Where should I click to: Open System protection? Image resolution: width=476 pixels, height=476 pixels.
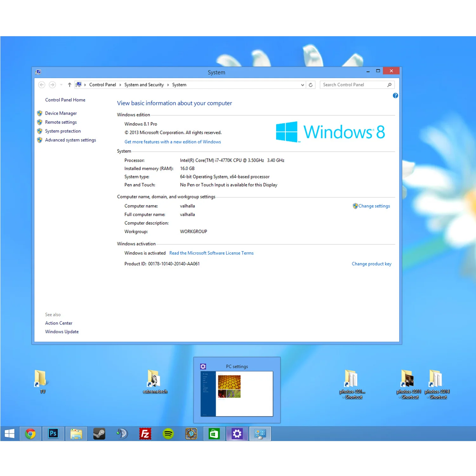pos(63,131)
